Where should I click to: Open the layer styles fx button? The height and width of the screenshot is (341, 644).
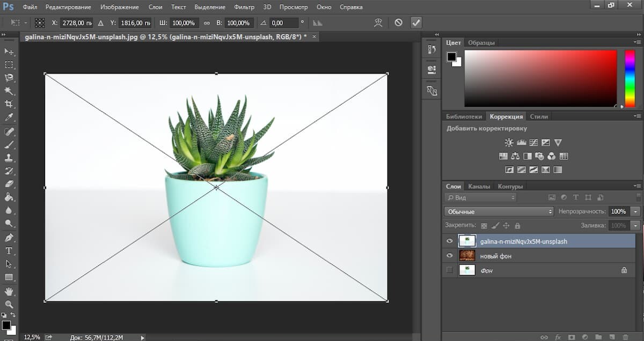pyautogui.click(x=558, y=337)
